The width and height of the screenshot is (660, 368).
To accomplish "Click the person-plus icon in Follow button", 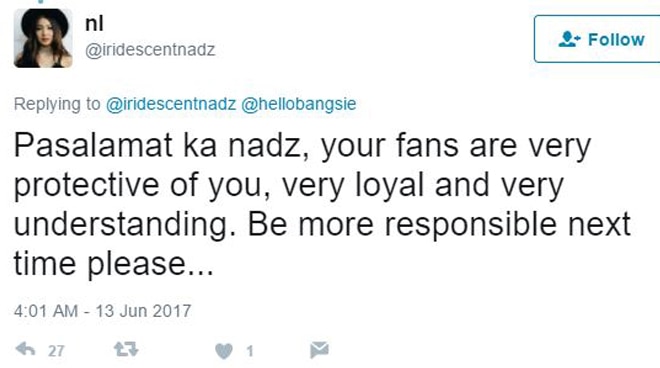I will 569,40.
